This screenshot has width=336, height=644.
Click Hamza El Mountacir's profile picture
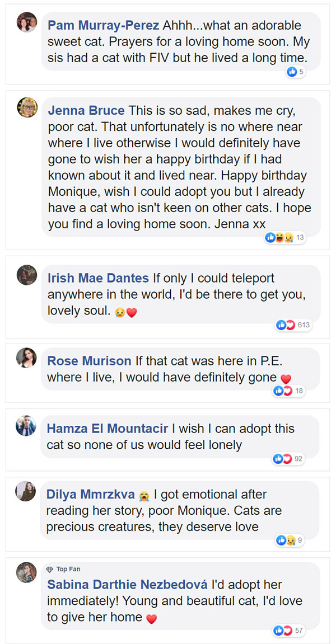27,425
